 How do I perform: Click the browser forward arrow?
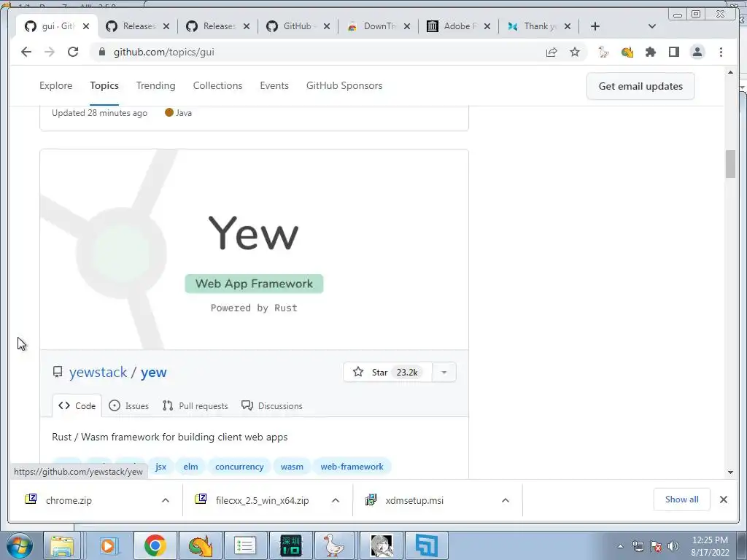pyautogui.click(x=50, y=52)
